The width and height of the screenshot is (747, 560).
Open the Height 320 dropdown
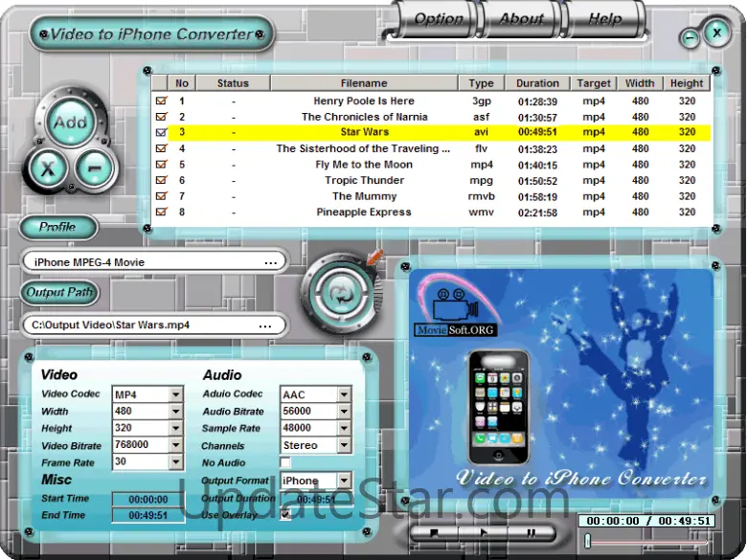(x=176, y=428)
